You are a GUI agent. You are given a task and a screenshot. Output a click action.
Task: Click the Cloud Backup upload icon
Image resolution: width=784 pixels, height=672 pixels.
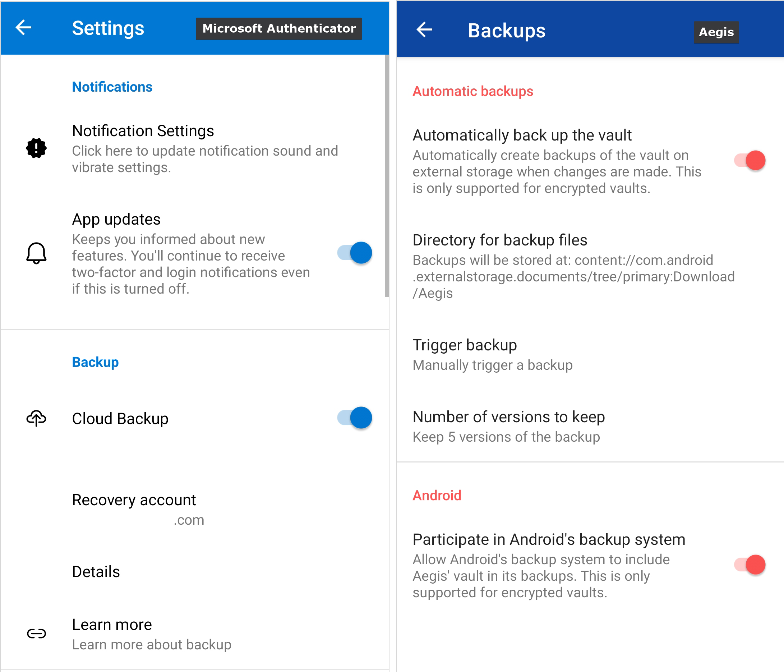tap(36, 418)
